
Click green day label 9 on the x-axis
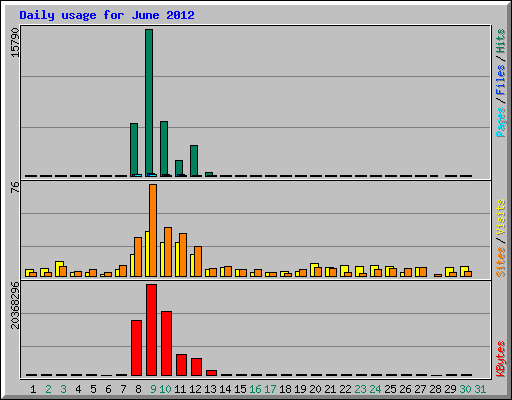tap(153, 389)
